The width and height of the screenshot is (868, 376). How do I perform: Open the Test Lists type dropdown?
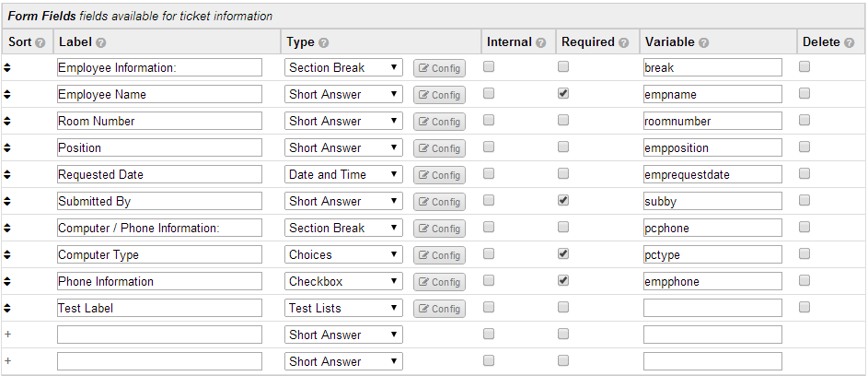pos(343,308)
